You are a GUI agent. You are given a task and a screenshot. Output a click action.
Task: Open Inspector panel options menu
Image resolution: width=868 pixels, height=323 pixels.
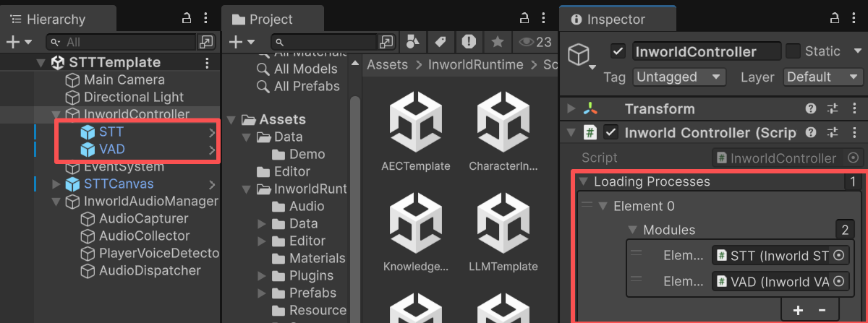(854, 19)
